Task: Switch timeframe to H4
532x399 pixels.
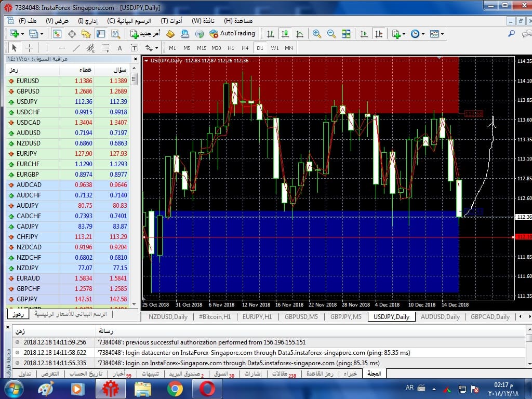Action: point(245,48)
